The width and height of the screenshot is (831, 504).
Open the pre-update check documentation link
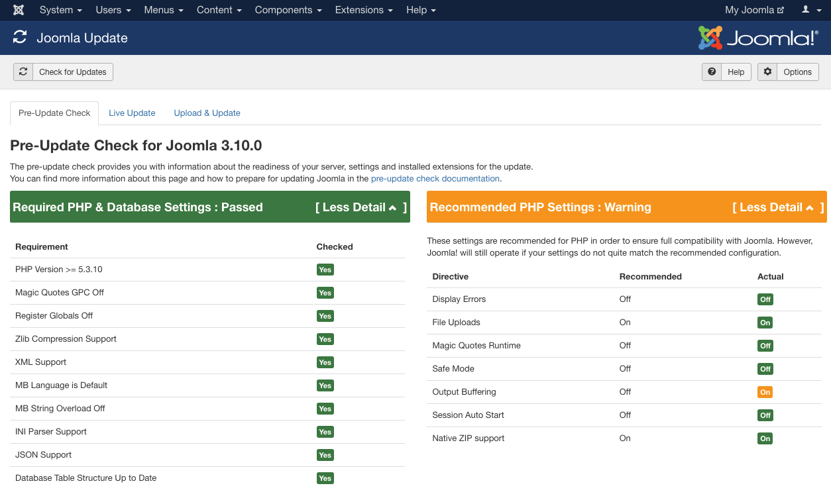click(x=435, y=179)
